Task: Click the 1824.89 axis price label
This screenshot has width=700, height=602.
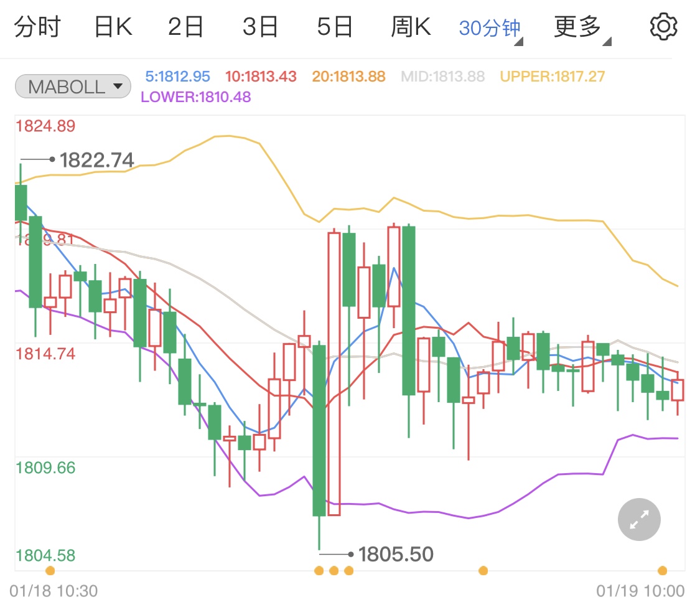Action: click(45, 126)
